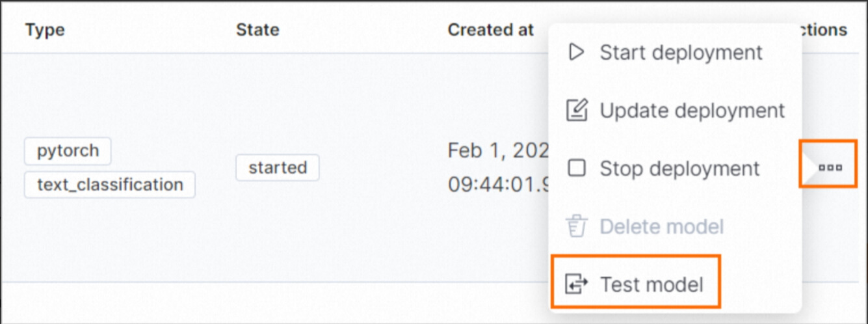
Task: Click the started state badge
Action: pos(278,168)
